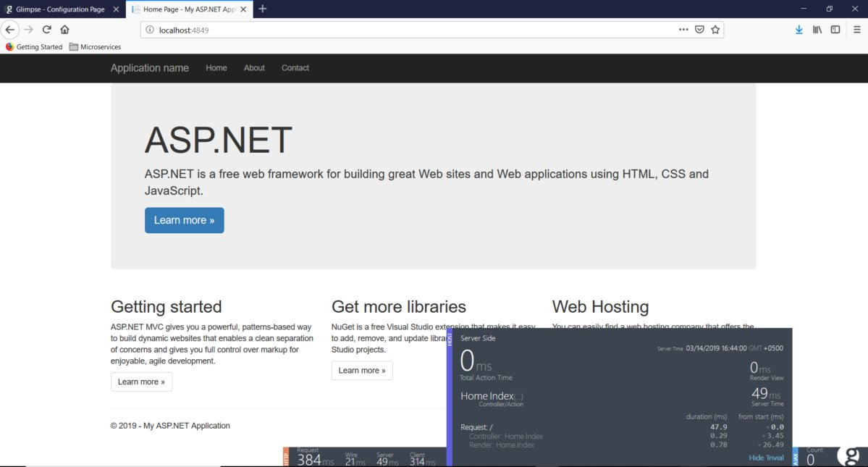This screenshot has width=868, height=467.
Task: Click Learn more under Get more libraries
Action: [362, 371]
